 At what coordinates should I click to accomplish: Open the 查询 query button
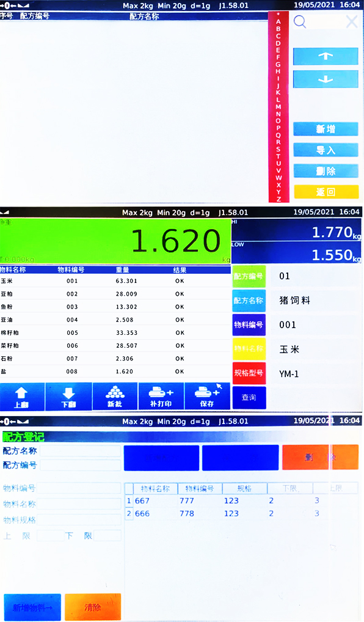point(249,398)
